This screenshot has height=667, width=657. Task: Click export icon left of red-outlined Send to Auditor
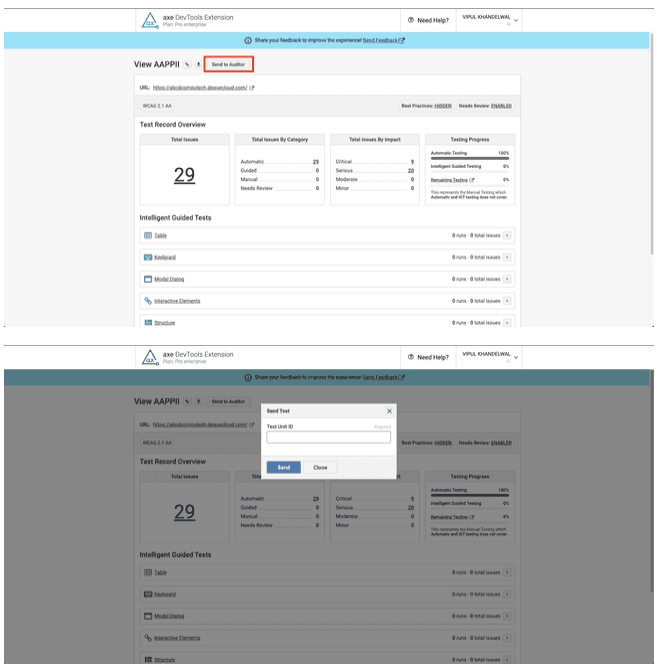tap(197, 64)
